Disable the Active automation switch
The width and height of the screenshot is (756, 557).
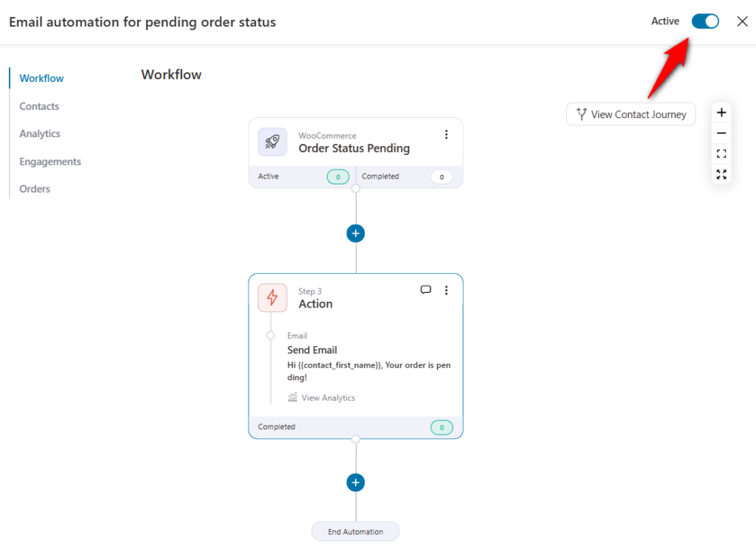[704, 21]
